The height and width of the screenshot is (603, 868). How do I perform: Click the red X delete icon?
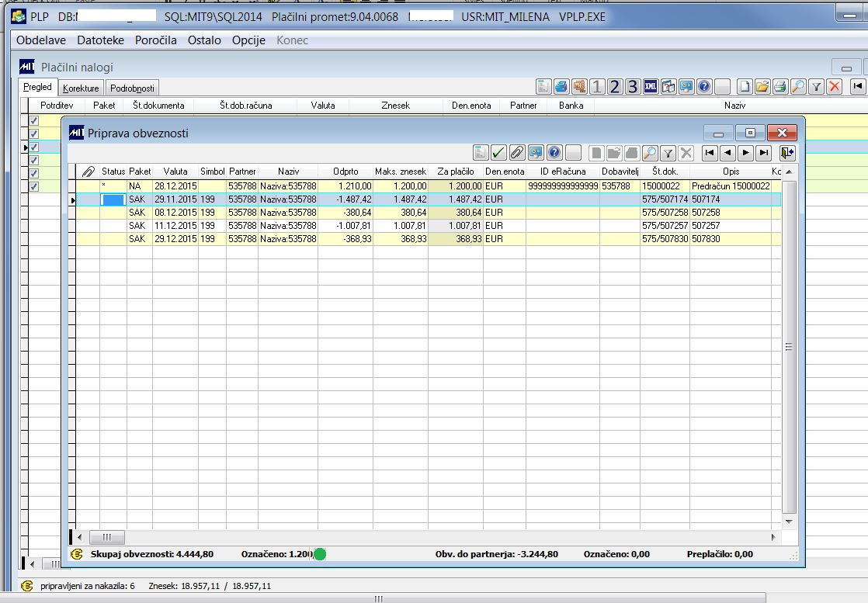coord(835,86)
